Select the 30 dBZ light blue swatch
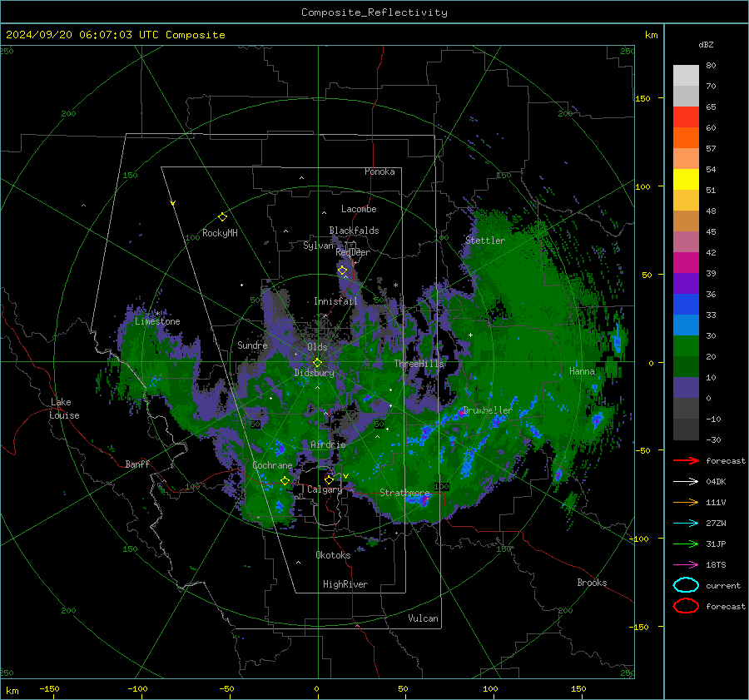 pyautogui.click(x=686, y=325)
